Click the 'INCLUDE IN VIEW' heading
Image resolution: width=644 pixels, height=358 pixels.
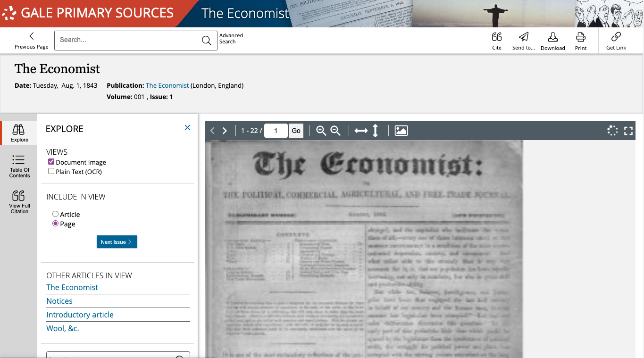coord(76,197)
